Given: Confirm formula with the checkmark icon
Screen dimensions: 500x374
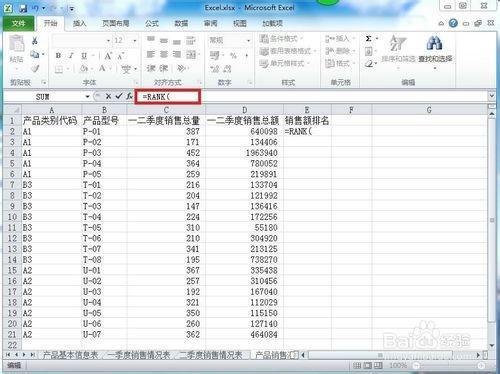Looking at the screenshot, I should point(119,96).
